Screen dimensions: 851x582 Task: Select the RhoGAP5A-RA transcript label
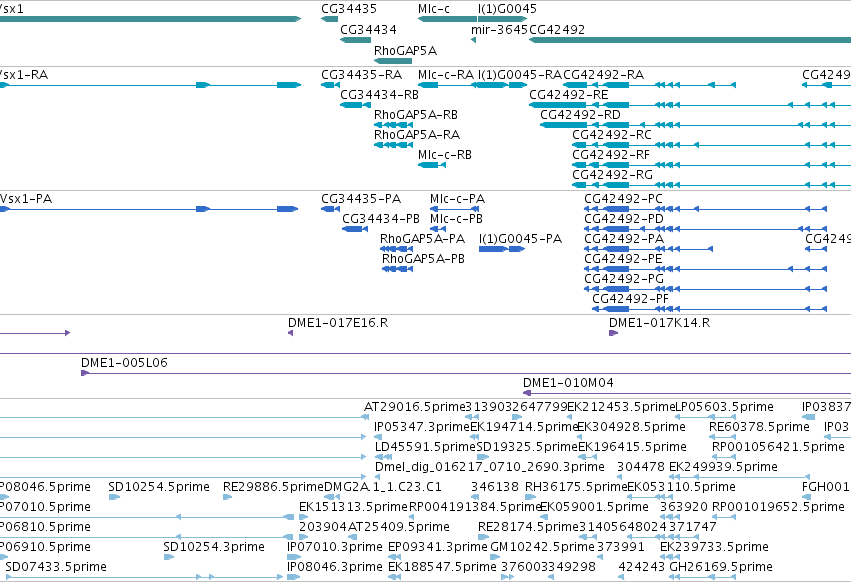(x=417, y=135)
